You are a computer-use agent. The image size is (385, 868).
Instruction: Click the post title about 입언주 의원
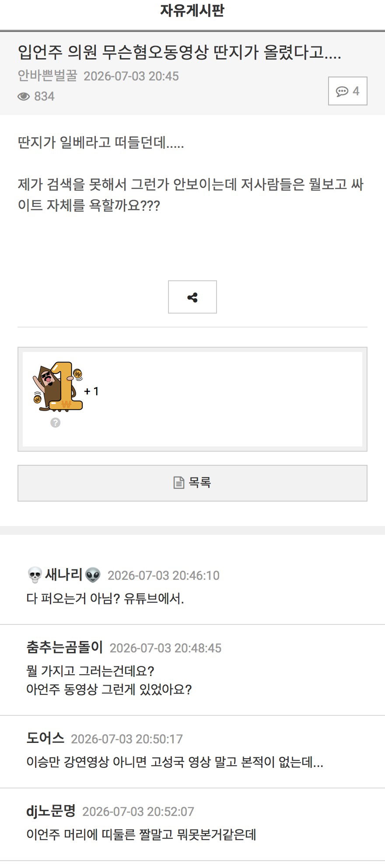[x=179, y=52]
